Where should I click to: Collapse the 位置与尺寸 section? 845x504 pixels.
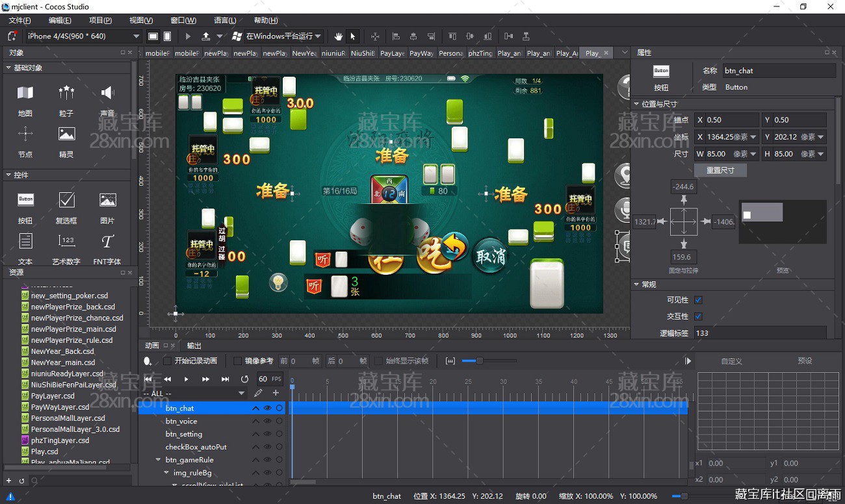point(636,104)
